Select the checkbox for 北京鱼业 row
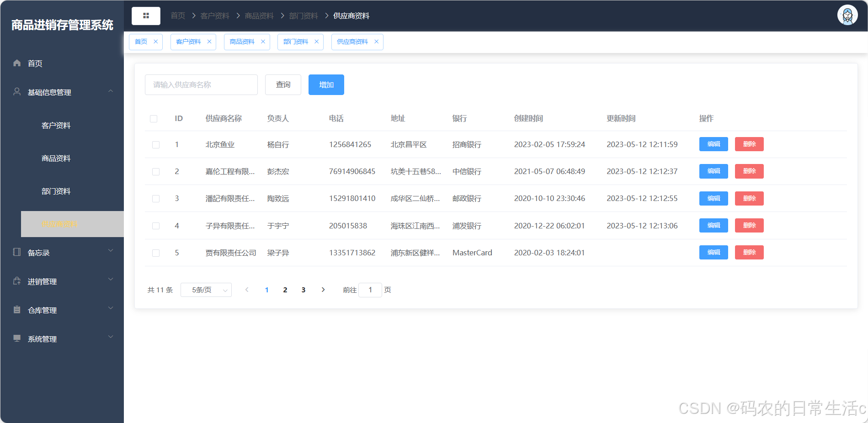Viewport: 868px width, 423px height. coord(155,144)
